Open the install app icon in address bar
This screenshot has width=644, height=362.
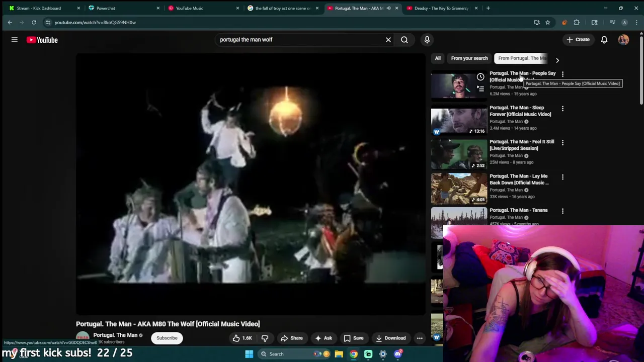click(537, 22)
